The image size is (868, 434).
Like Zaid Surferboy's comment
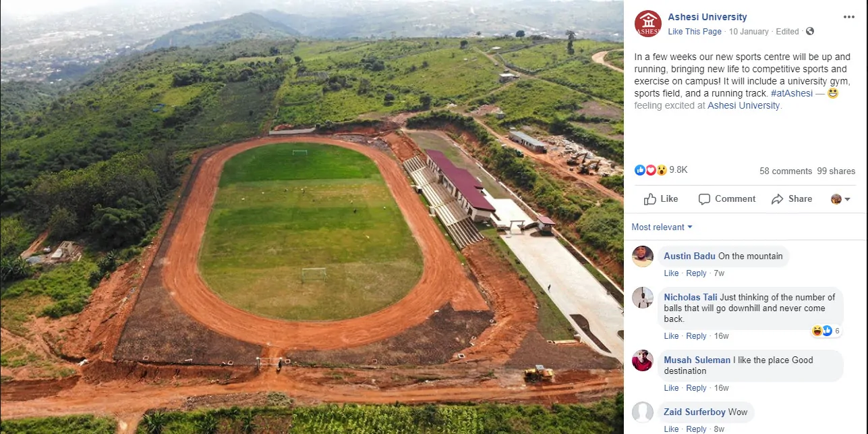(671, 429)
